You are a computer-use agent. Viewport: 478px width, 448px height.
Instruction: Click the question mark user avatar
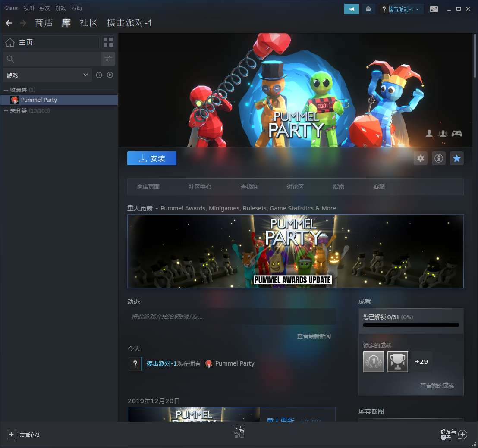point(135,363)
